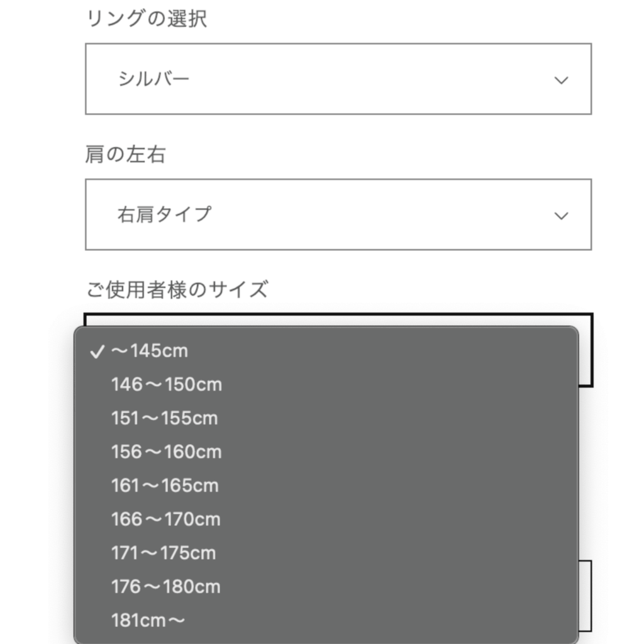Choose 146～150cm from the size list
This screenshot has width=644, height=644.
click(x=326, y=385)
